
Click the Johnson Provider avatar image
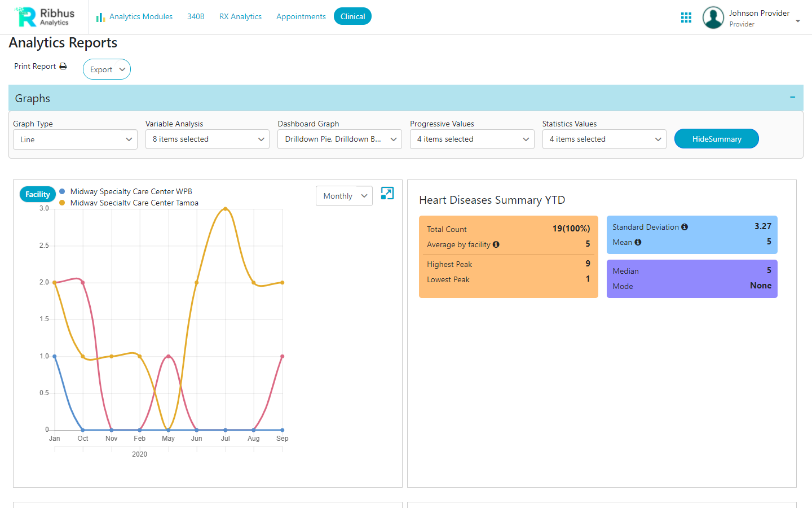713,17
